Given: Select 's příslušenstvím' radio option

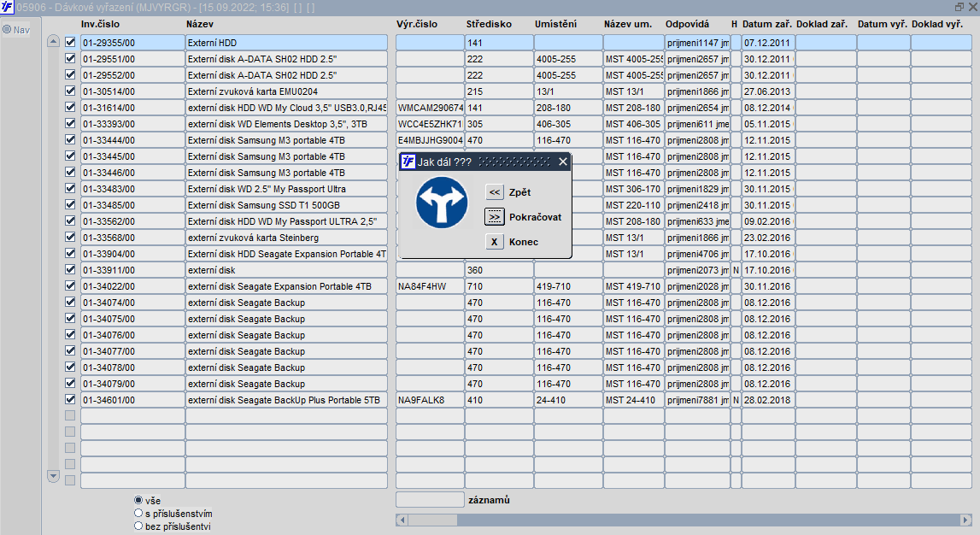Looking at the screenshot, I should (138, 513).
